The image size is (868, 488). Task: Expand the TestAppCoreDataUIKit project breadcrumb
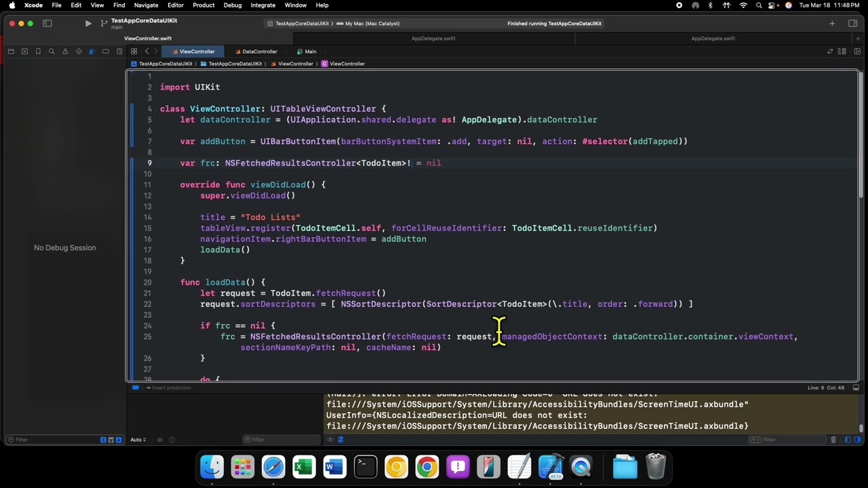click(x=161, y=64)
